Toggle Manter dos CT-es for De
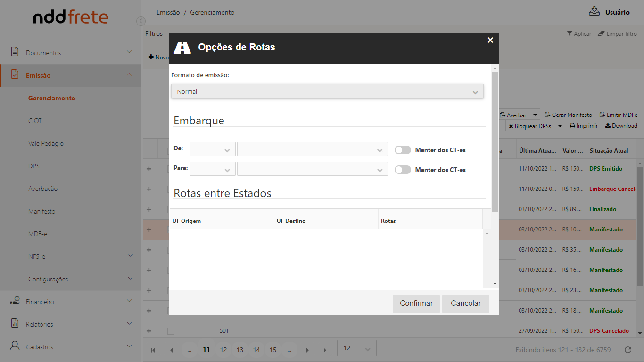The image size is (644, 362). [403, 150]
